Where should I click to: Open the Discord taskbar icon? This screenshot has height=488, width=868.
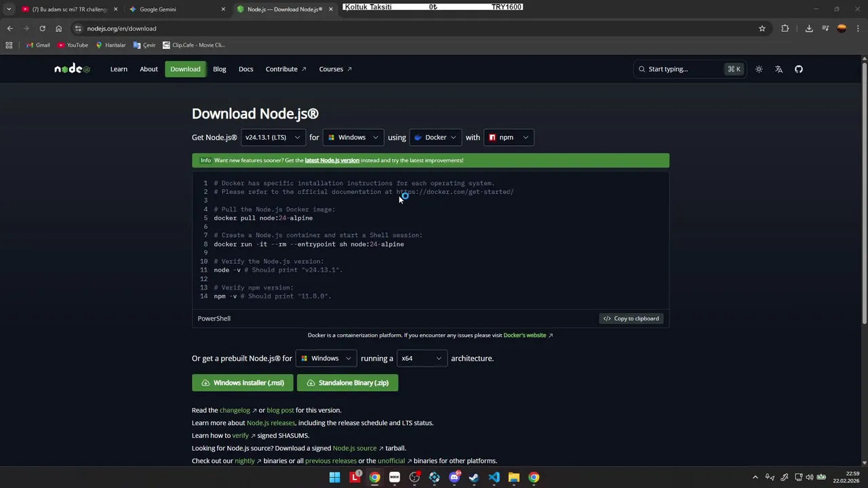point(454,477)
